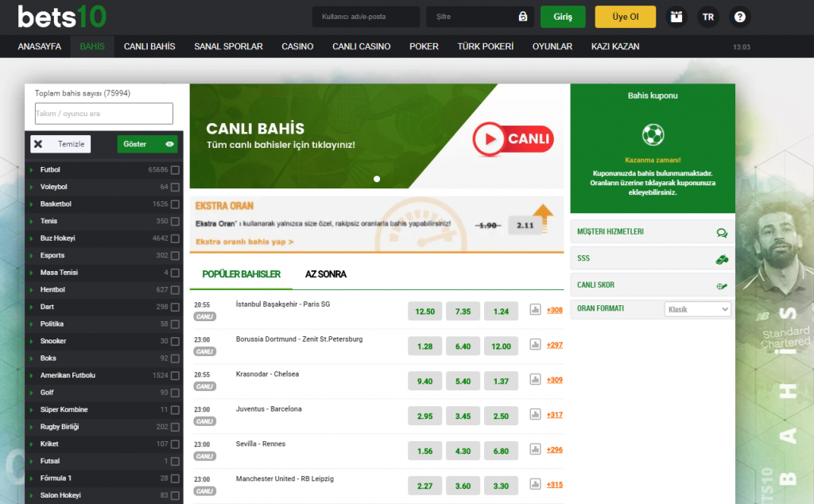Click the SSS icon
Image resolution: width=814 pixels, height=504 pixels.
coord(722,259)
